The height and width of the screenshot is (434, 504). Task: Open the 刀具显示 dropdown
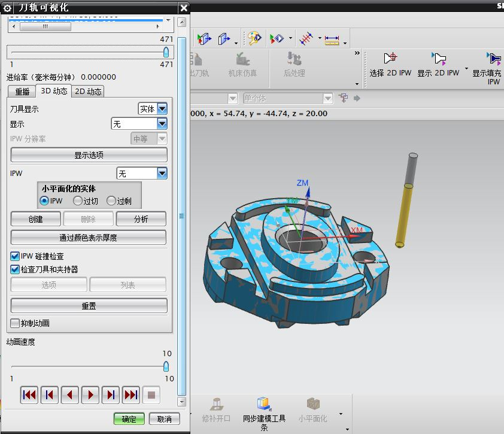[x=162, y=109]
